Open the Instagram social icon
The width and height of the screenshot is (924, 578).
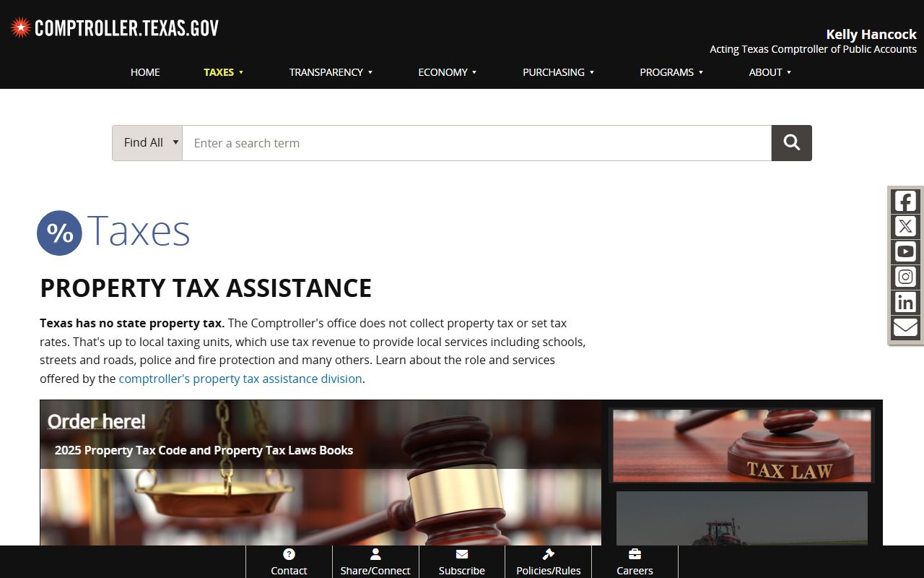point(905,277)
